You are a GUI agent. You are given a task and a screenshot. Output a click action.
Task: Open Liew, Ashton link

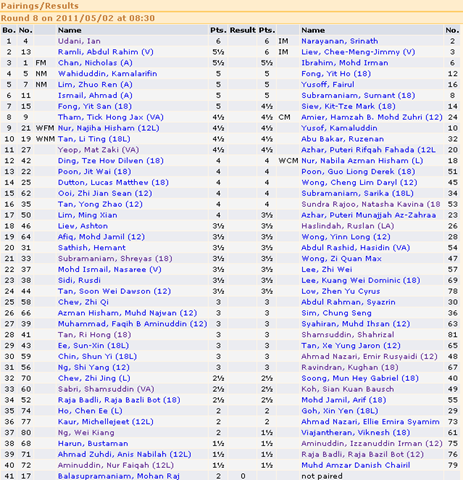83,226
